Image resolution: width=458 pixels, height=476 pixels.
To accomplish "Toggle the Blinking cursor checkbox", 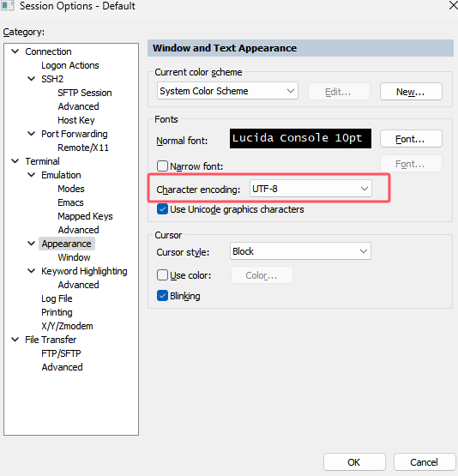I will [162, 296].
